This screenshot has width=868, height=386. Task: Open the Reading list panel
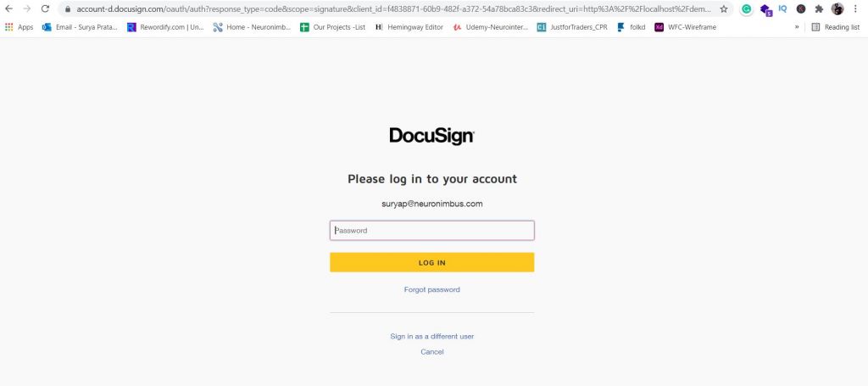(835, 27)
